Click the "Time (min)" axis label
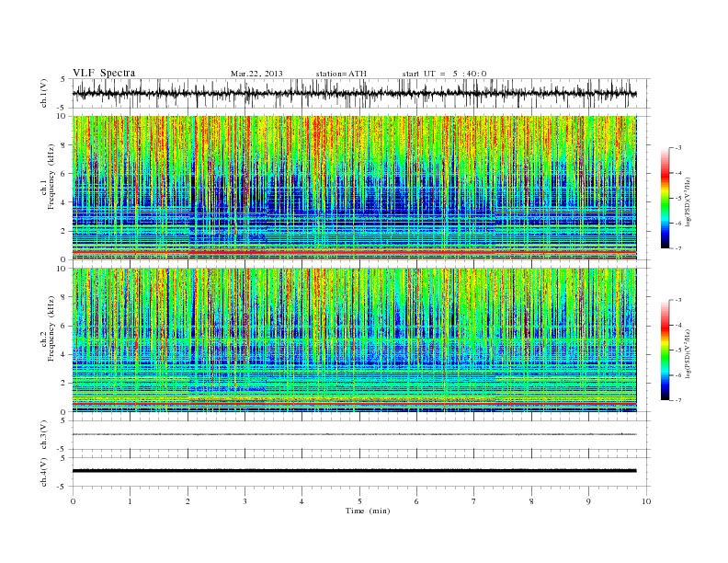This screenshot has width=728, height=563. (x=368, y=511)
